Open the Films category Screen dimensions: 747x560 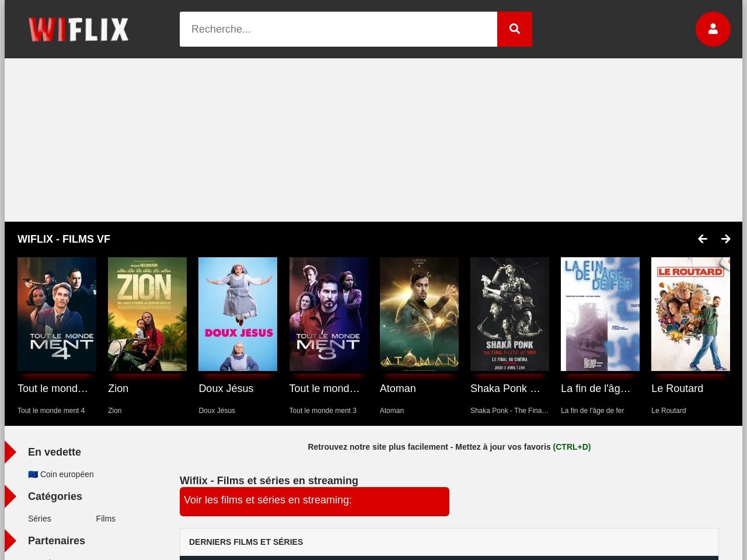[x=106, y=519]
